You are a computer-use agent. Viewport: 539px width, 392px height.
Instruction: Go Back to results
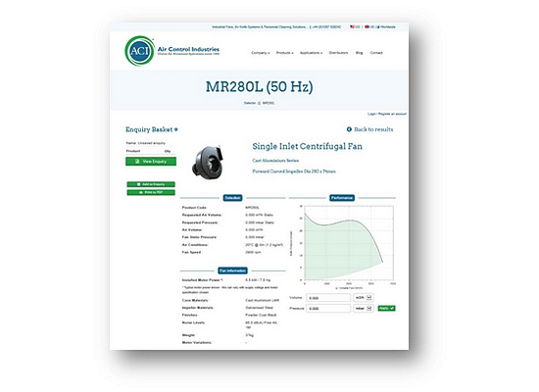(x=369, y=129)
